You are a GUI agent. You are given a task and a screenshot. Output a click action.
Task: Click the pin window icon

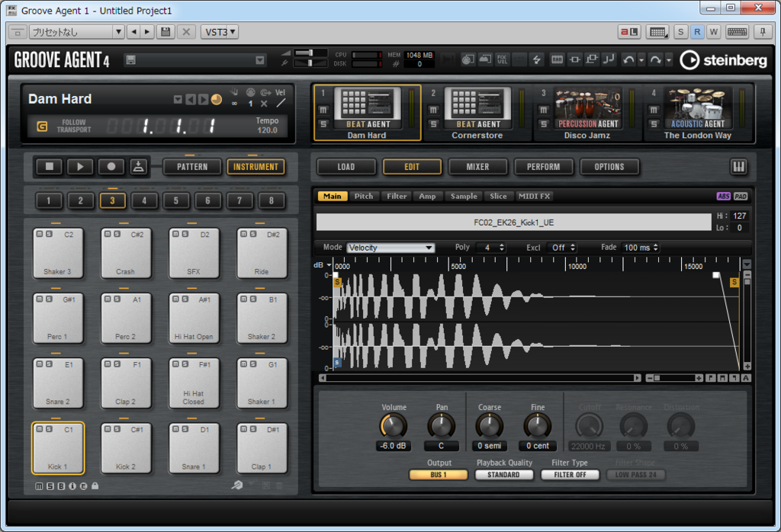tap(763, 32)
